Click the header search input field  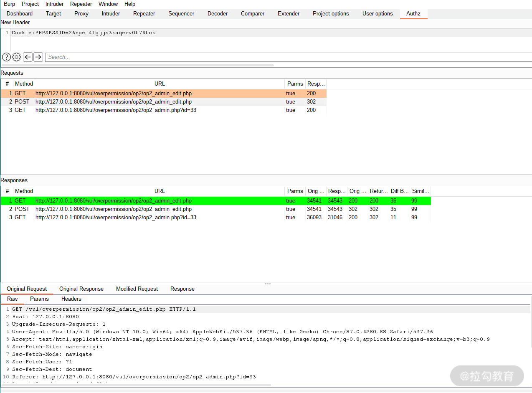(x=288, y=57)
